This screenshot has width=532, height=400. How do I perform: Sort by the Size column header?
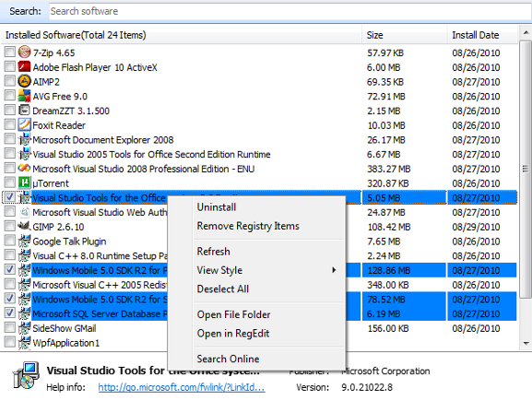[405, 35]
